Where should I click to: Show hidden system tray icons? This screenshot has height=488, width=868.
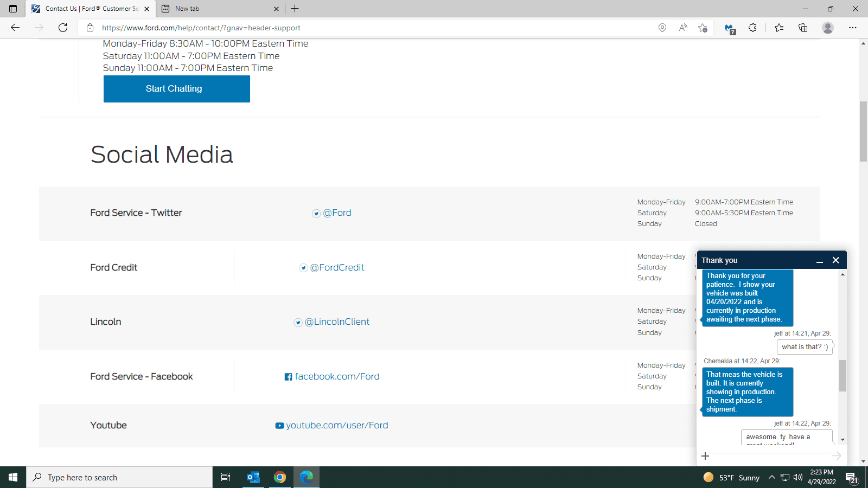771,477
